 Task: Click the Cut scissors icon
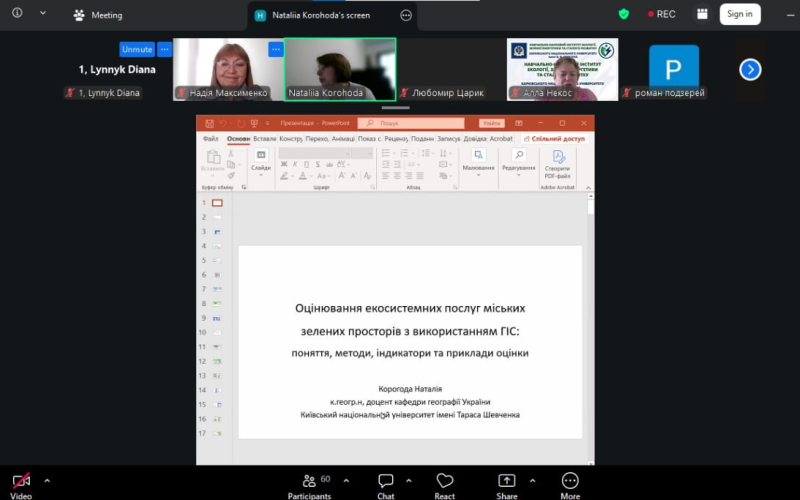point(231,153)
